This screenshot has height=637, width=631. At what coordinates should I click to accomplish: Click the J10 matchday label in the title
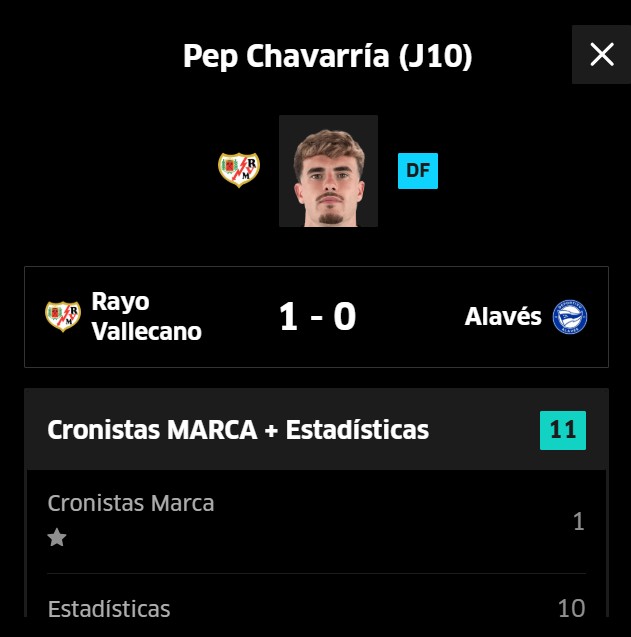tap(435, 56)
